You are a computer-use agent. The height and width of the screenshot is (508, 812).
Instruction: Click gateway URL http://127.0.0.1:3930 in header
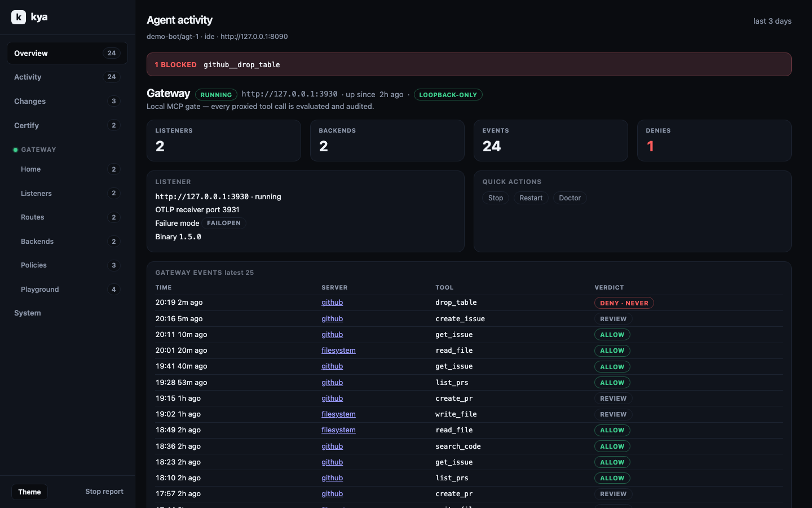pos(289,94)
